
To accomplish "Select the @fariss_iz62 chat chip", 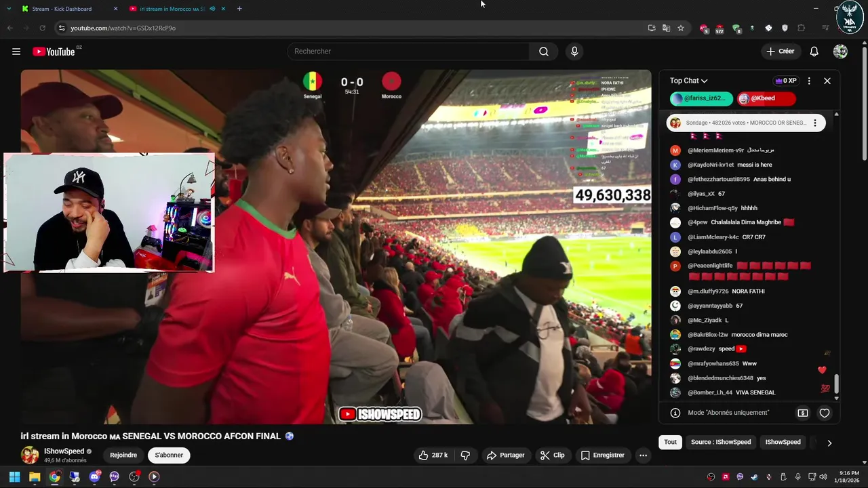I will coord(701,98).
